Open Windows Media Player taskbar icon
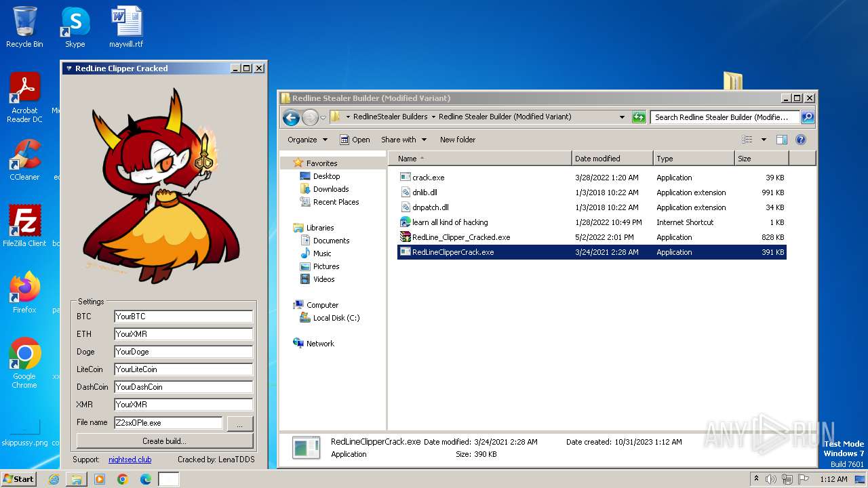 coord(100,479)
